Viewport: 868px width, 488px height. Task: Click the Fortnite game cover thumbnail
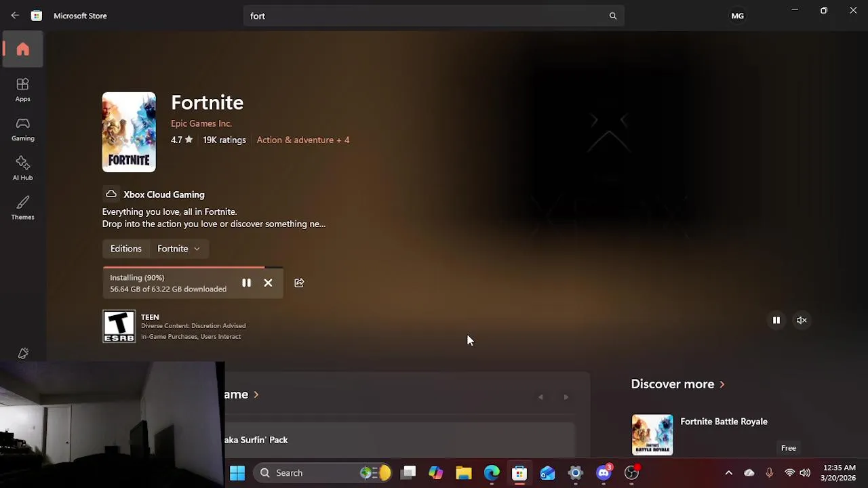(x=129, y=132)
